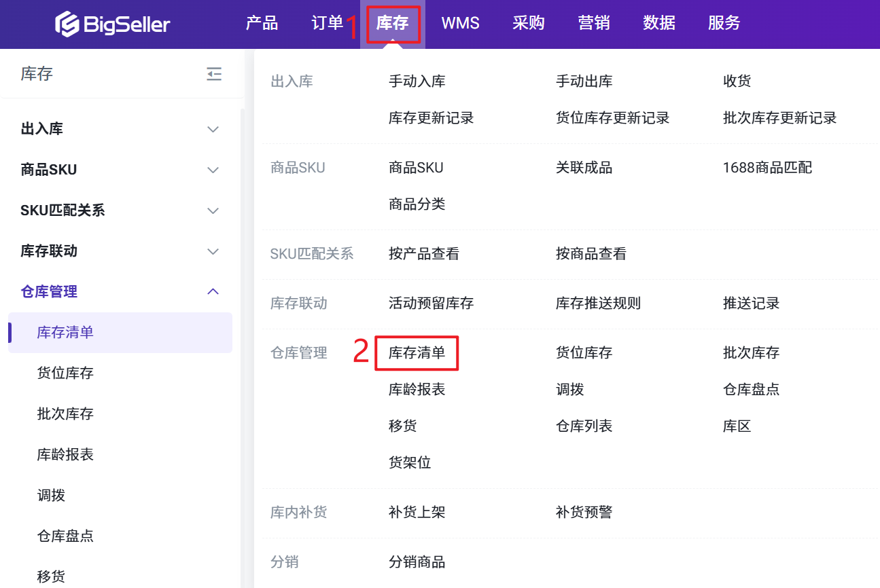Open 仓库盘点 from the dropdown panel
Viewport: 880px width, 588px height.
[x=751, y=390]
